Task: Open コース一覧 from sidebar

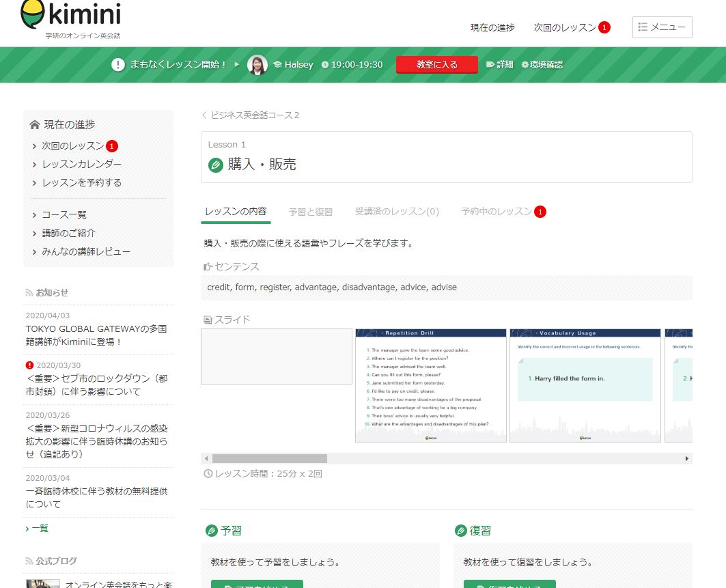Action: (x=64, y=215)
